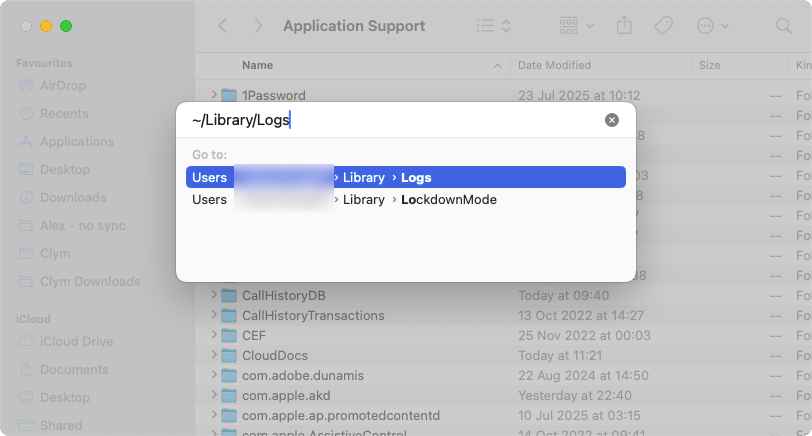Click the CloudDocs folder icon
The width and height of the screenshot is (812, 436).
[229, 356]
